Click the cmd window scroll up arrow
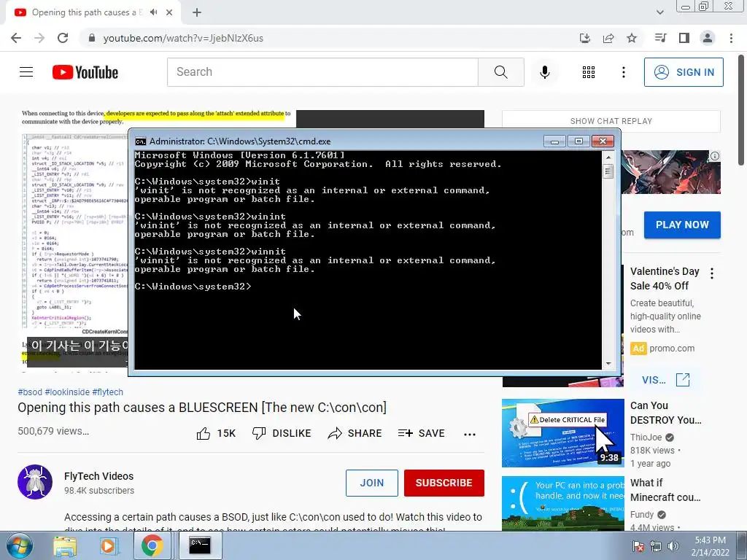 point(608,157)
